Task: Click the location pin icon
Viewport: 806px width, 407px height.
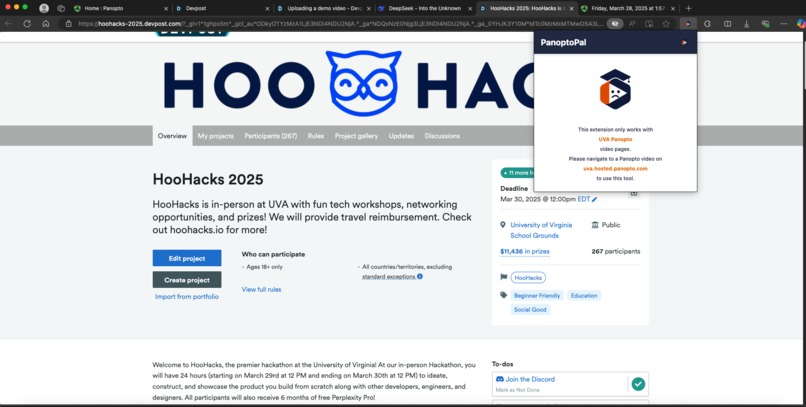Action: [503, 225]
